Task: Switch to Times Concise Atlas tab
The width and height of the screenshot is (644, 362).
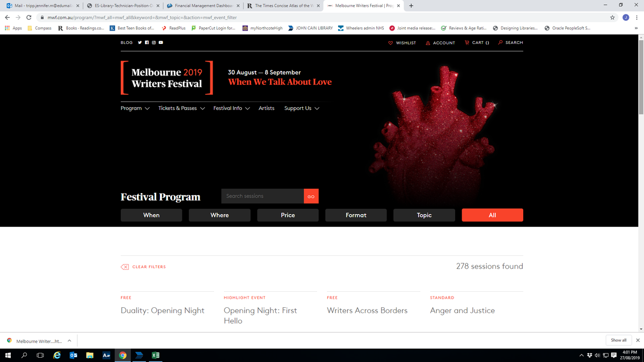Action: pyautogui.click(x=283, y=6)
